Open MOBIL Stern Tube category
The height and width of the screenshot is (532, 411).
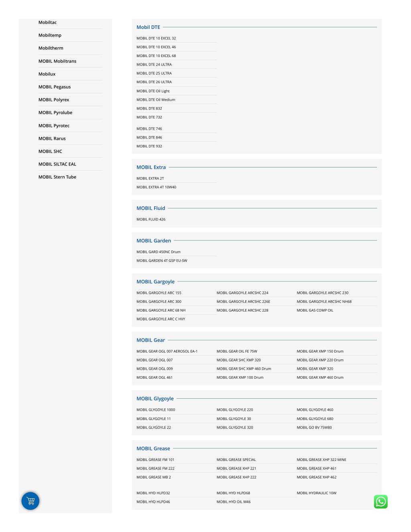click(57, 177)
